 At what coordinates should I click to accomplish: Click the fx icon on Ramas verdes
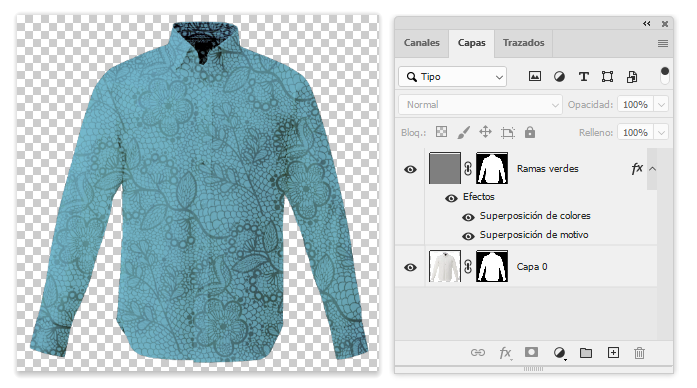[637, 168]
